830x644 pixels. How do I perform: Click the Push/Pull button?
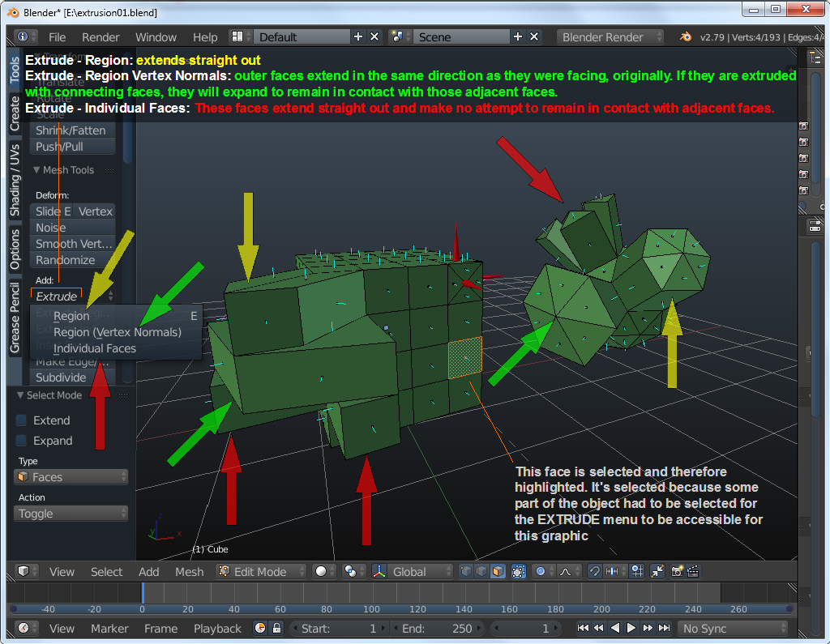point(73,147)
